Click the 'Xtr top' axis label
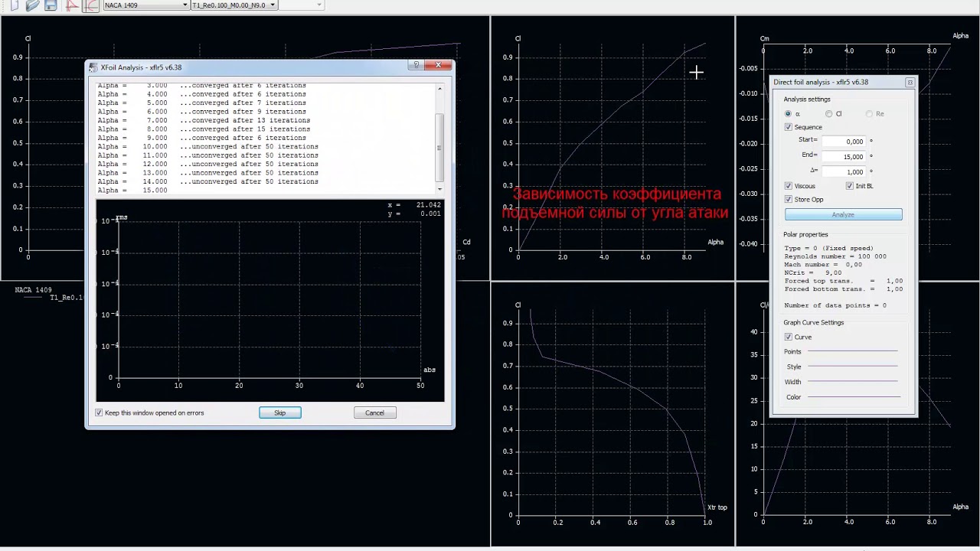980x551 pixels. point(717,507)
